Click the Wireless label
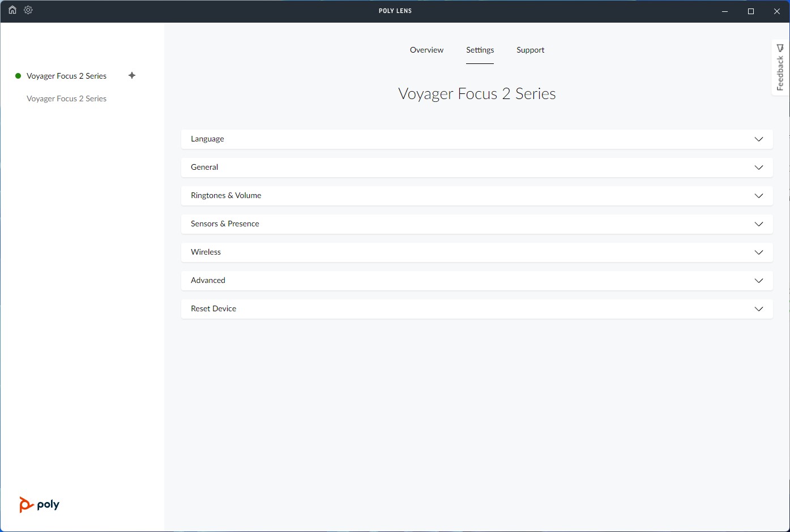The image size is (790, 532). coord(206,252)
